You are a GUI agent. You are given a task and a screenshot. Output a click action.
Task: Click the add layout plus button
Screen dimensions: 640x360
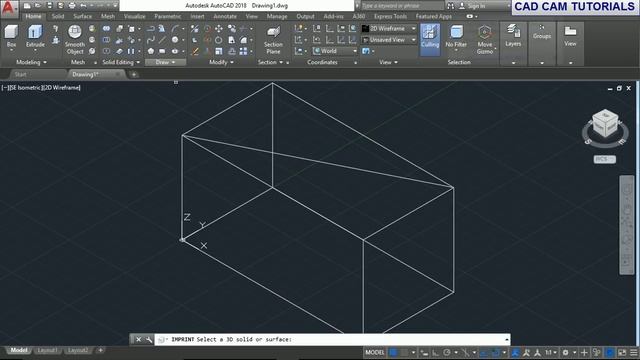[x=100, y=351]
